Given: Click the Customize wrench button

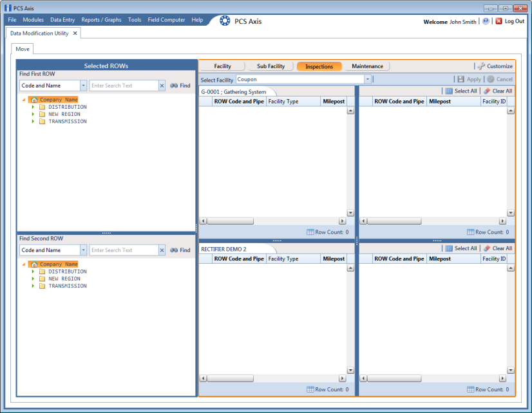Looking at the screenshot, I should tap(495, 66).
